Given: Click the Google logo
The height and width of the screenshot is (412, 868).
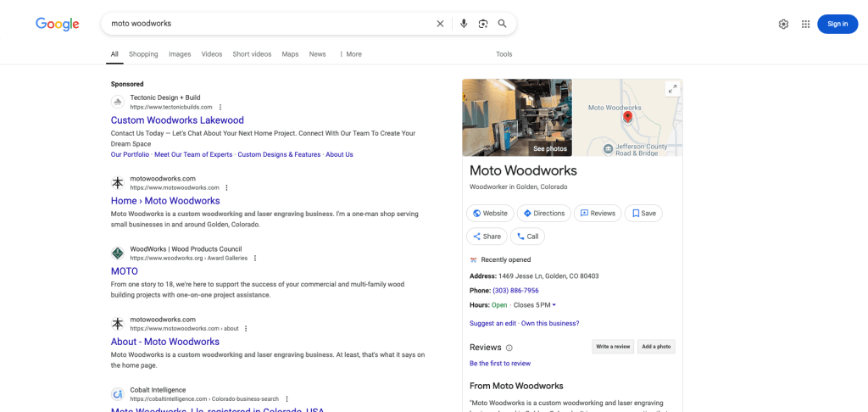Looking at the screenshot, I should pyautogui.click(x=58, y=24).
